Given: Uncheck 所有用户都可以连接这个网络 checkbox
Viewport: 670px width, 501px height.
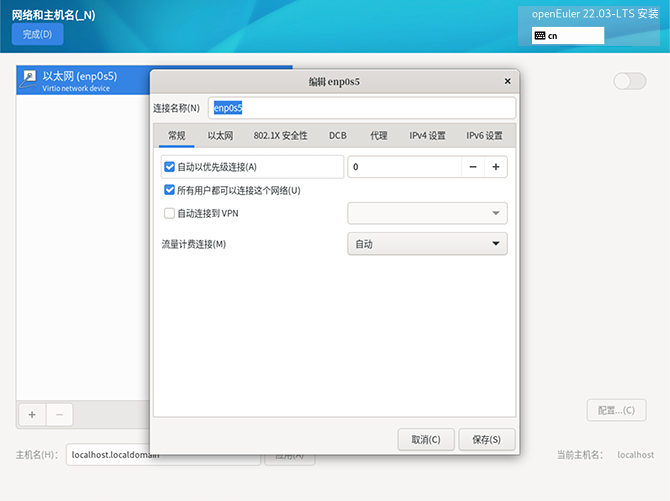Looking at the screenshot, I should pos(169,190).
